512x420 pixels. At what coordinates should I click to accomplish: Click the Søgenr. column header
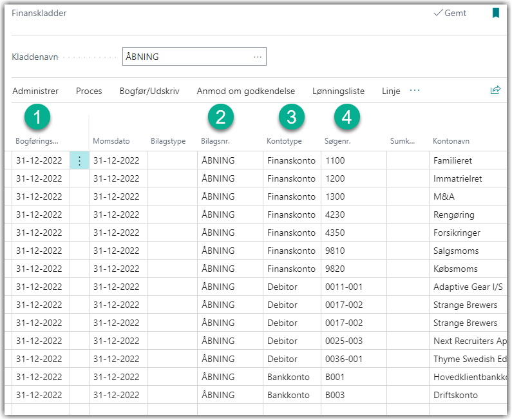pyautogui.click(x=337, y=141)
